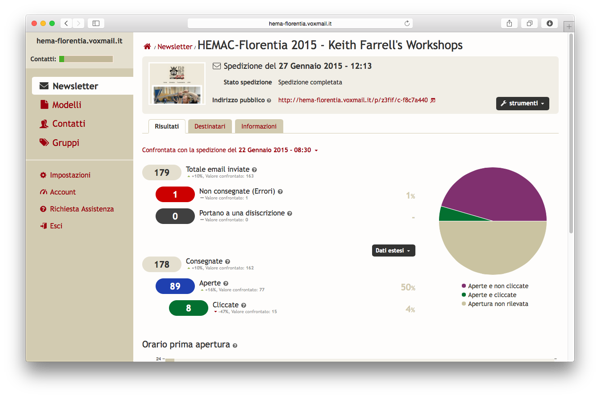Open Safari's downloads icon
The image size is (600, 398).
click(549, 23)
